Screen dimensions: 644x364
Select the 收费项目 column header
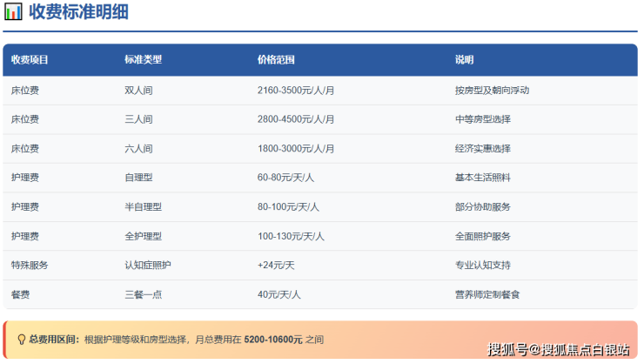point(30,60)
